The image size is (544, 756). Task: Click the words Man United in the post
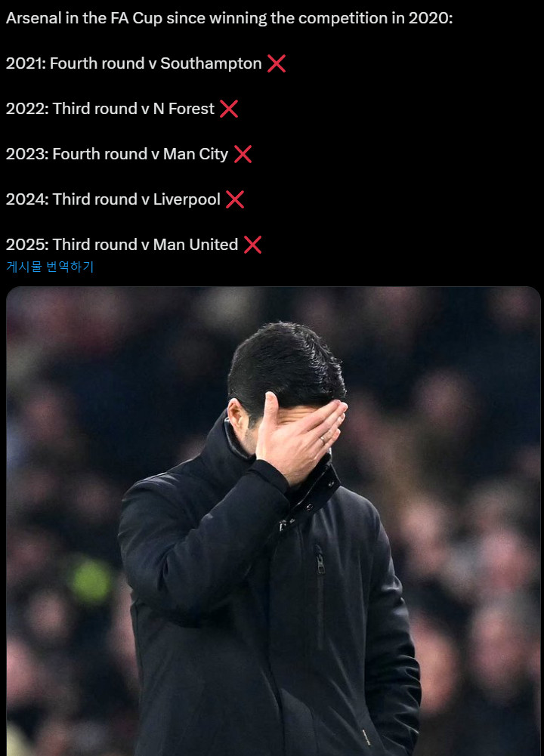pyautogui.click(x=196, y=245)
